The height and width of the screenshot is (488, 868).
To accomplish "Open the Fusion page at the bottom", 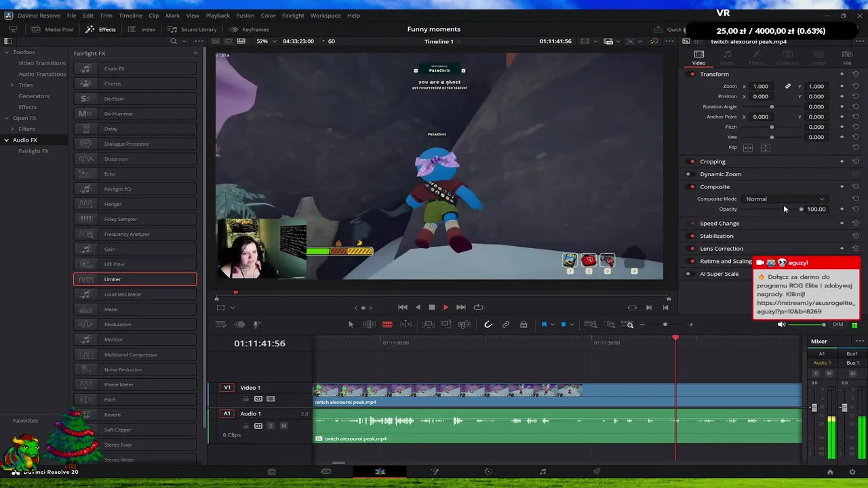I will tap(435, 472).
